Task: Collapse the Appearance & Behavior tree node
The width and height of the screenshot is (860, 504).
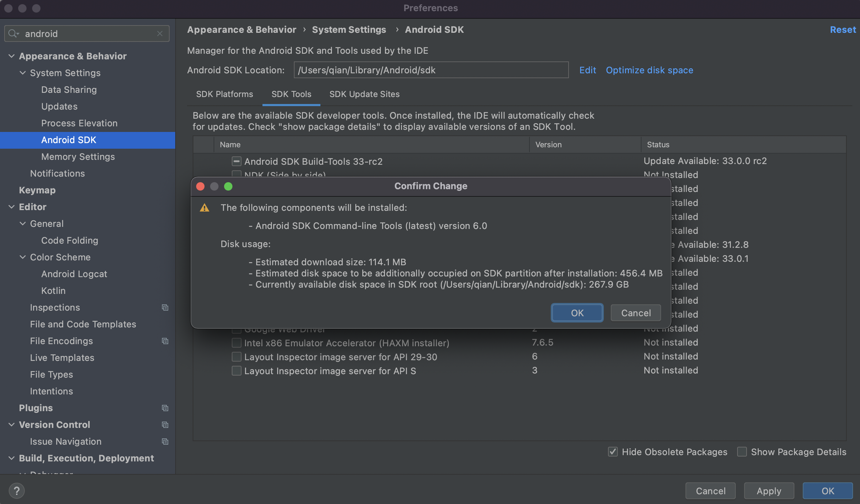Action: pyautogui.click(x=12, y=56)
